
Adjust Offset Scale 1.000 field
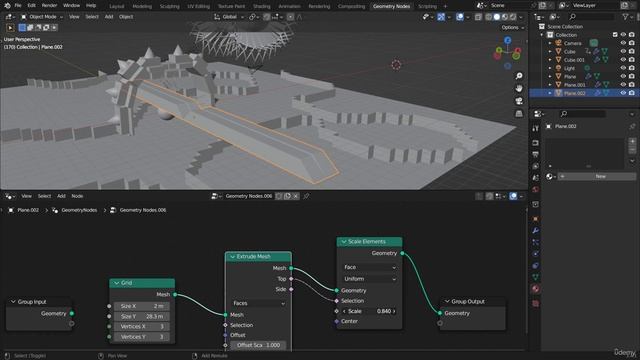point(259,345)
